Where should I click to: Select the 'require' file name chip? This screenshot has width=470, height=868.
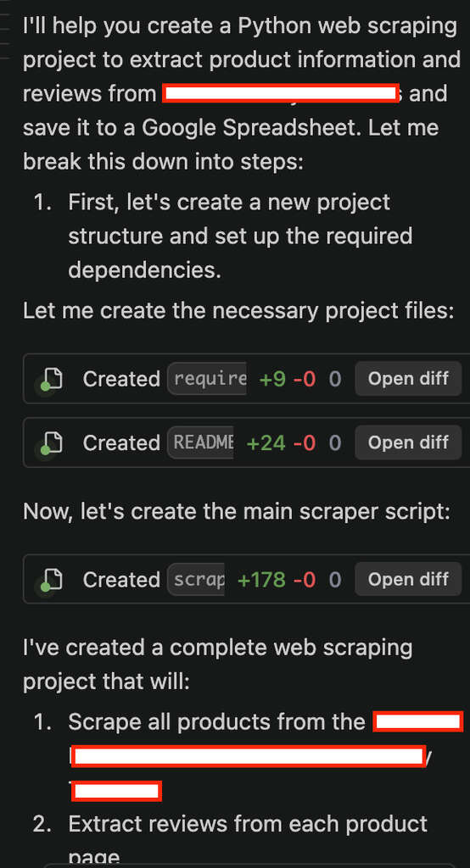click(x=207, y=379)
